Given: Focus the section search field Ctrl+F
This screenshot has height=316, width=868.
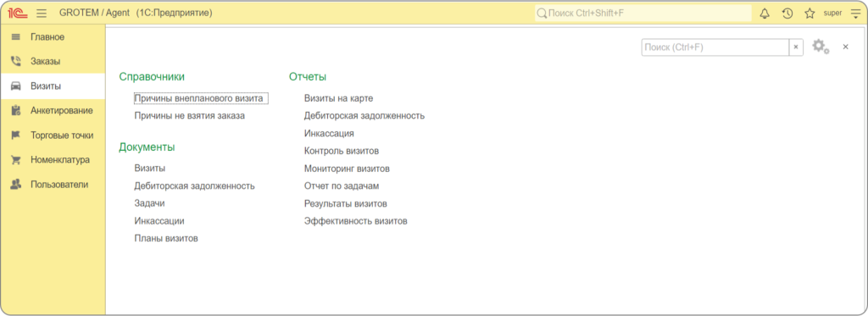Looking at the screenshot, I should click(x=715, y=47).
